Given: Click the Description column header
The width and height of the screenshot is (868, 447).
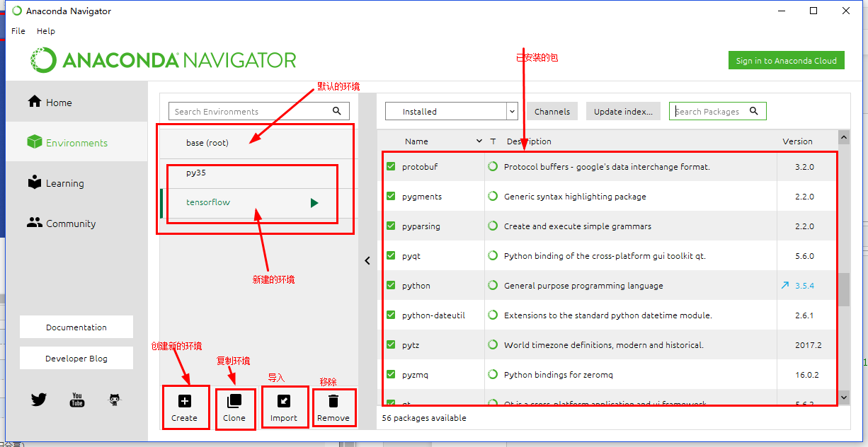Looking at the screenshot, I should click(529, 141).
